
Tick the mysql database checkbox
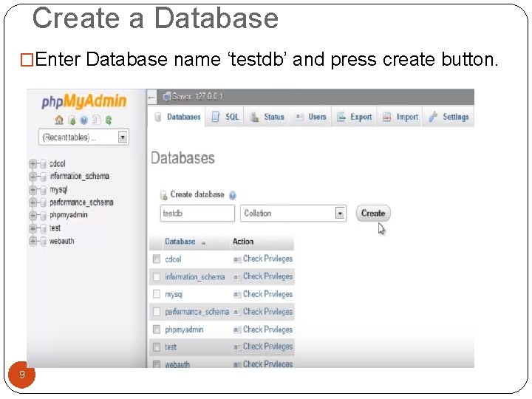157,294
